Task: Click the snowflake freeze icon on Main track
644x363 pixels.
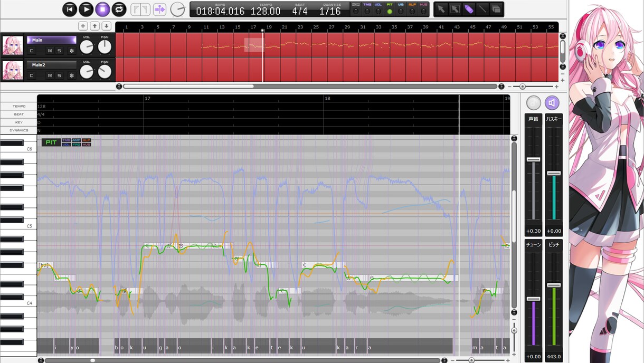Action: (72, 51)
